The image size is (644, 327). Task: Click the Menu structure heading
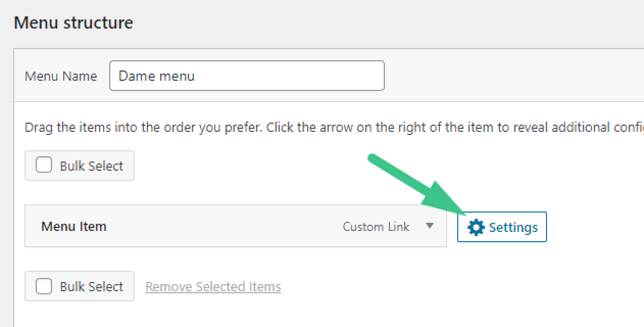[73, 22]
